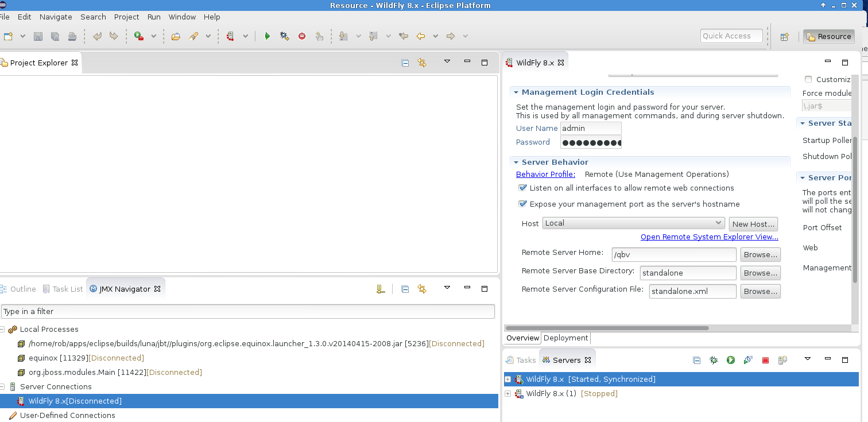Click the Forward navigation arrow
The width and height of the screenshot is (868, 422).
point(451,36)
